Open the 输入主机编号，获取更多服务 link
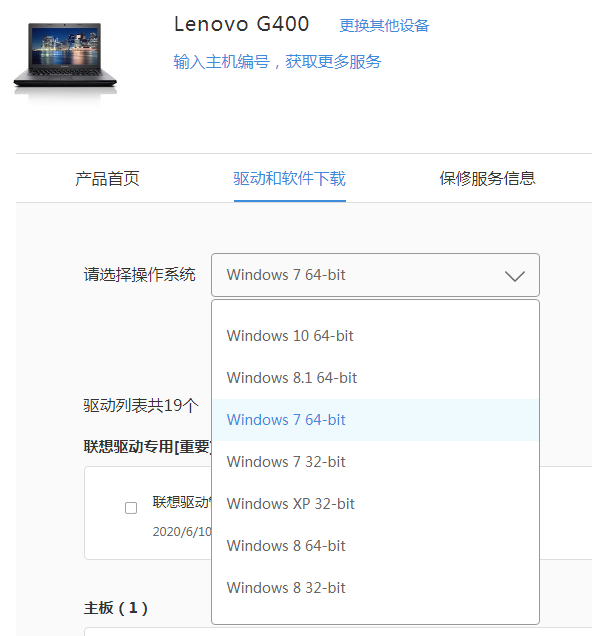Screen dimensions: 609x636 [x=277, y=62]
